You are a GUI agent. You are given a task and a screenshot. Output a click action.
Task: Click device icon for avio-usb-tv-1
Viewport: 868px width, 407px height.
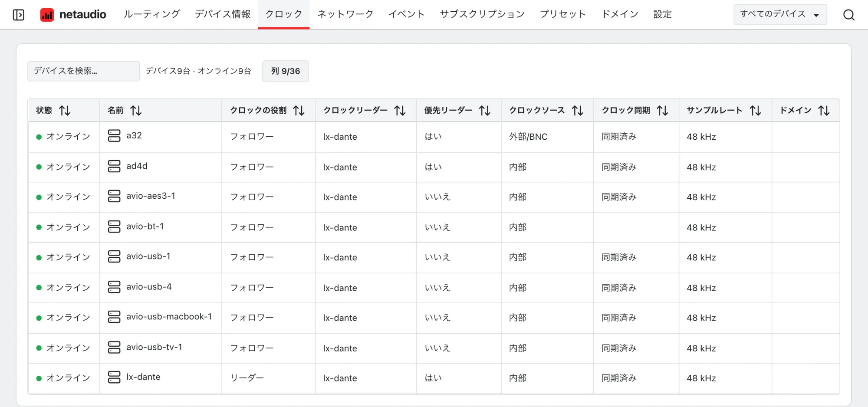(x=114, y=347)
